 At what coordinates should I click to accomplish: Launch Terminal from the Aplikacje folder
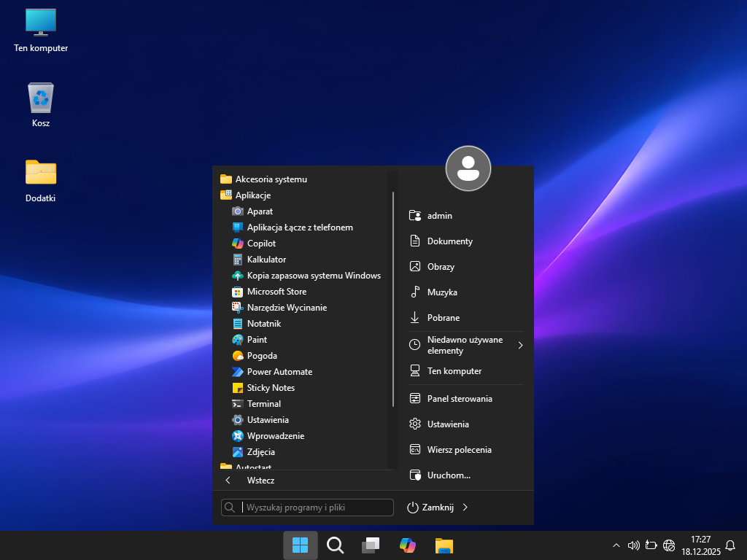(263, 404)
